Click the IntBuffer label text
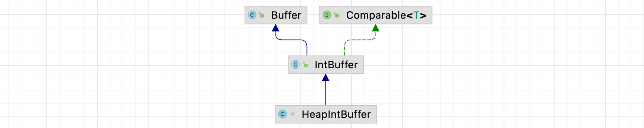 [x=336, y=65]
